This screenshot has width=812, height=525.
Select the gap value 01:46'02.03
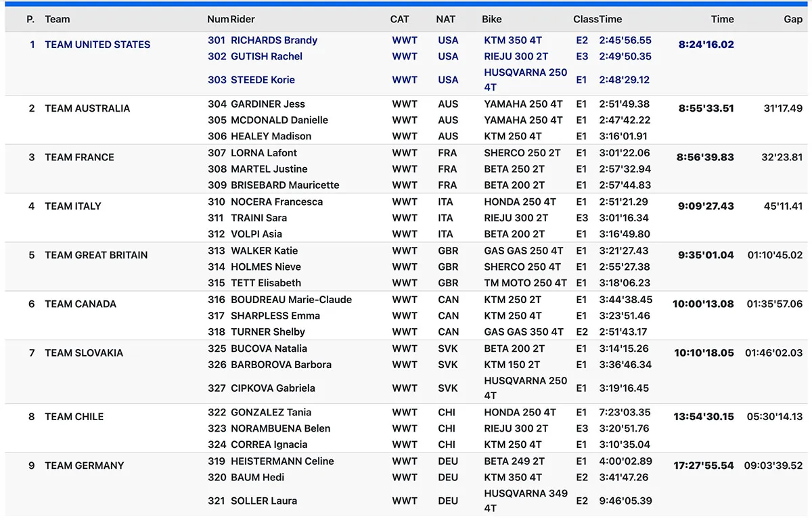coord(774,353)
